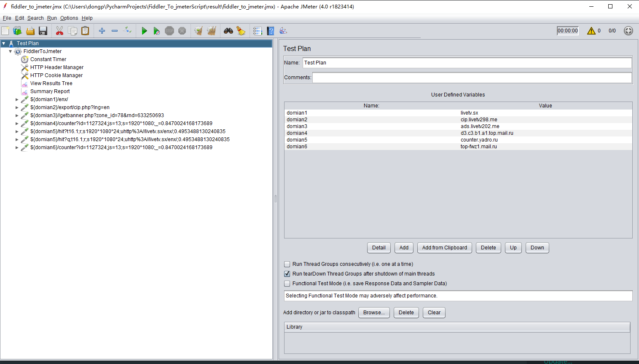Open the Options menu
Screen dimensions: 639x364
[x=69, y=18]
